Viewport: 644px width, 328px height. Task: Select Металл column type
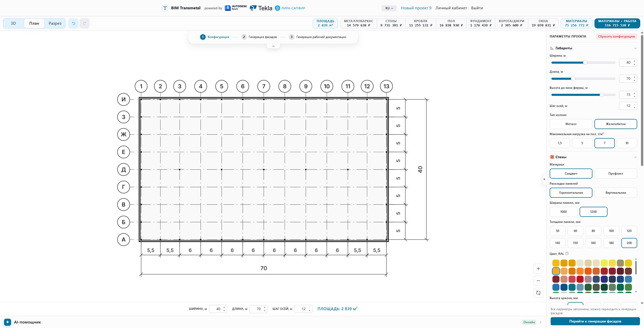pos(571,124)
